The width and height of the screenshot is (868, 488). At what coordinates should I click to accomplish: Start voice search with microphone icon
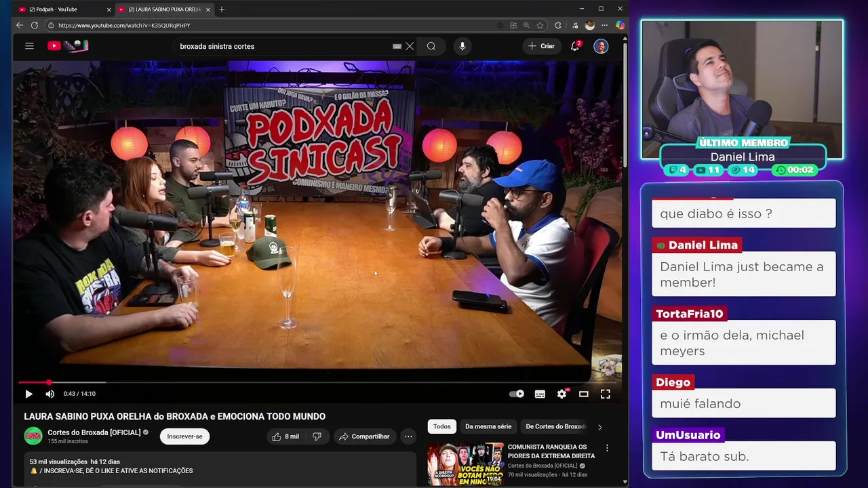[x=462, y=46]
